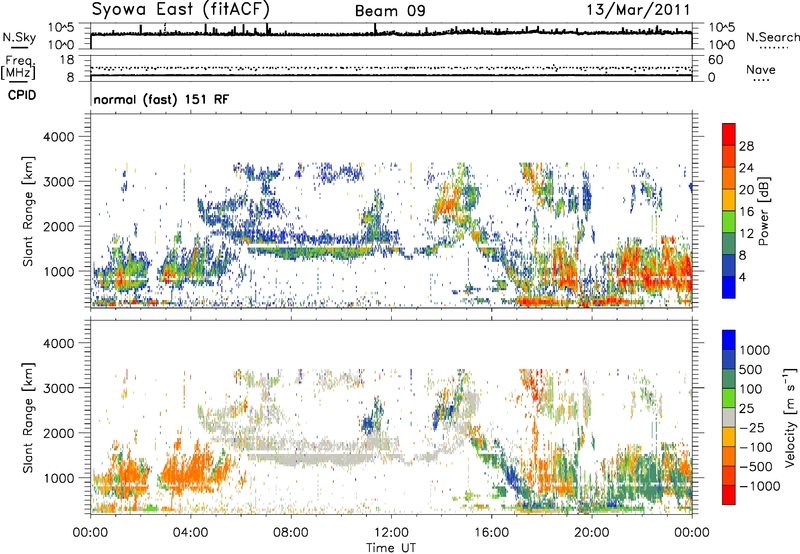The width and height of the screenshot is (800, 554).
Task: Click the velocity colorbar value 1000
Action: (x=755, y=350)
